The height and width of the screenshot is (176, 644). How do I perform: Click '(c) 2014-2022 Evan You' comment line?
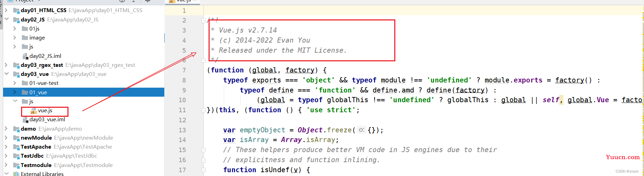pyautogui.click(x=265, y=41)
